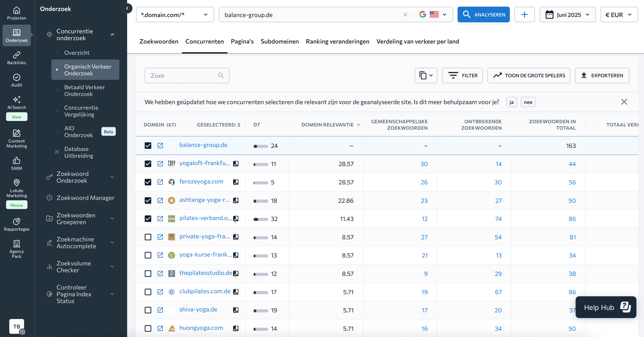Open Agency Pack section
The height and width of the screenshot is (337, 644).
(17, 249)
